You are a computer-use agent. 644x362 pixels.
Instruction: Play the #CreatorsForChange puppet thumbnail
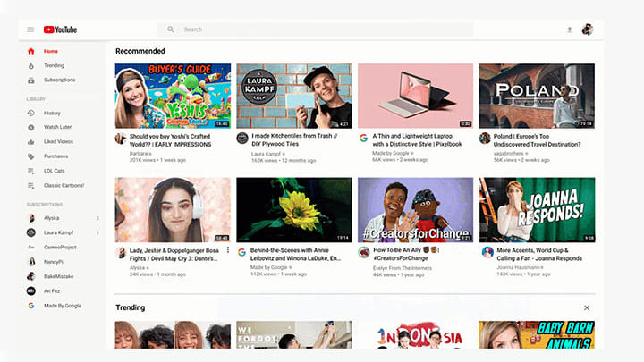[x=415, y=210]
